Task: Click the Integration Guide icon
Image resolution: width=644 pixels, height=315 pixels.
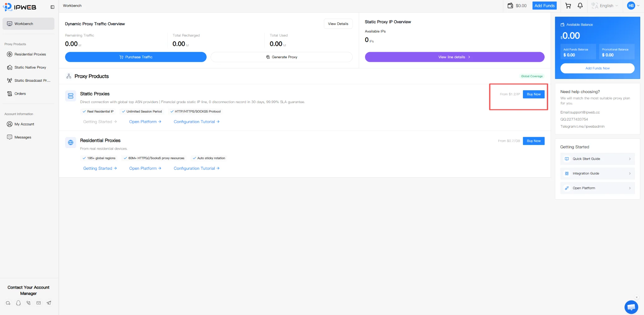Action: (x=567, y=174)
